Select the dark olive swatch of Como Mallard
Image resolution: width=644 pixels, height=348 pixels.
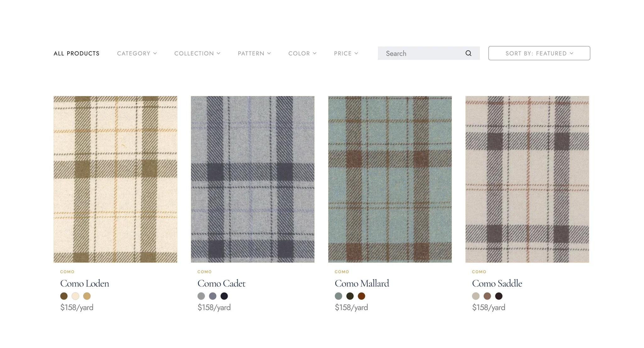tap(350, 296)
